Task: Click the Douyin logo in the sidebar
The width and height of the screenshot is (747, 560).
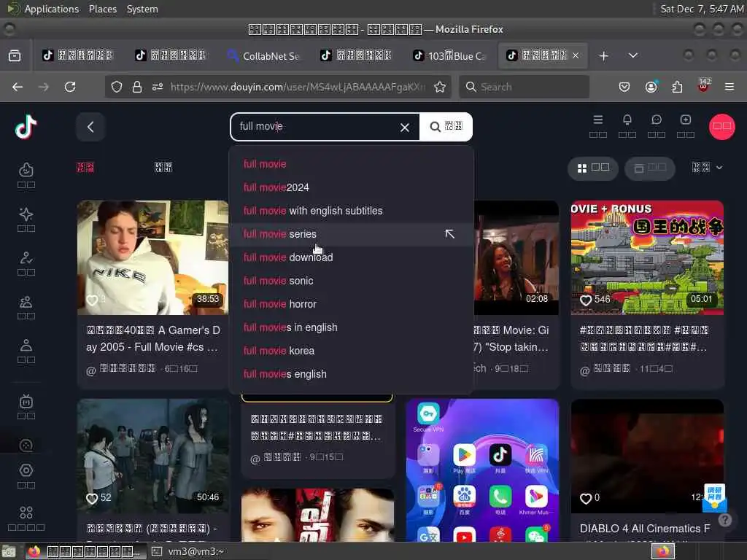Action: [26, 127]
